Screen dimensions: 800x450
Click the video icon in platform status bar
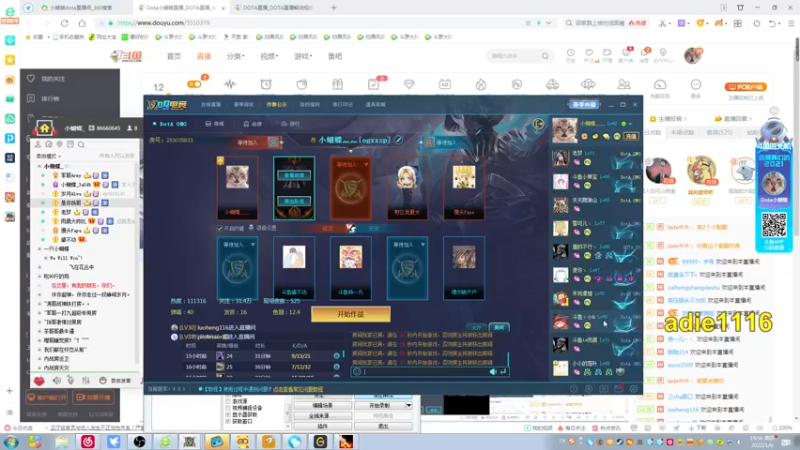tap(604, 389)
